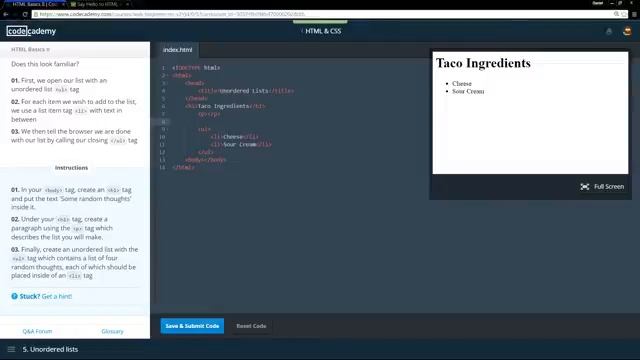Click the empty p tag on line 7
Viewport: 640px width, 360px height.
209,114
